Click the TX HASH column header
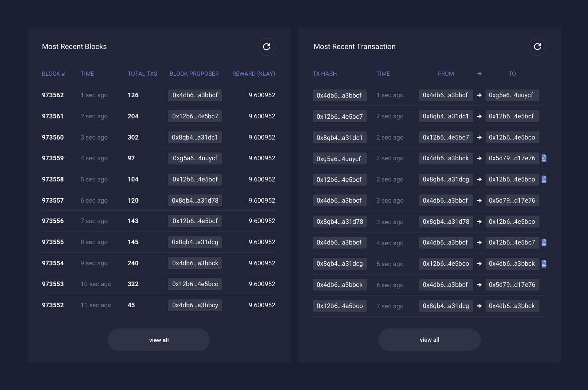The width and height of the screenshot is (588, 390). (x=324, y=74)
